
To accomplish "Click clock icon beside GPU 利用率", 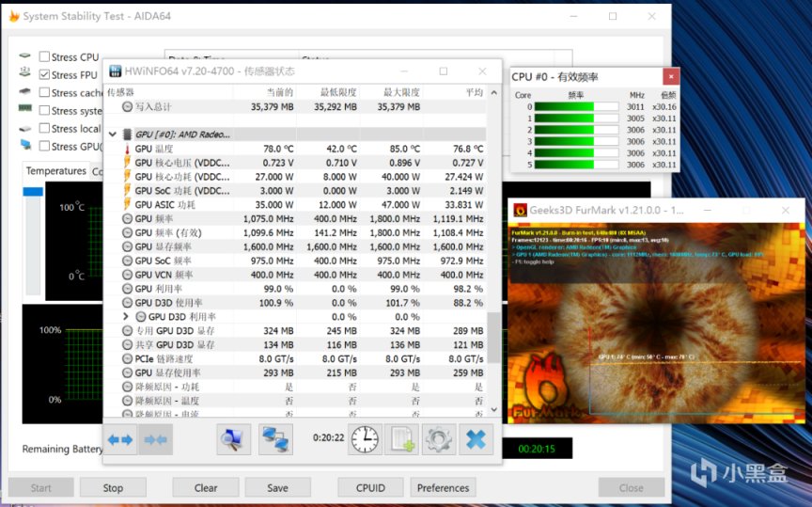I will pyautogui.click(x=127, y=289).
